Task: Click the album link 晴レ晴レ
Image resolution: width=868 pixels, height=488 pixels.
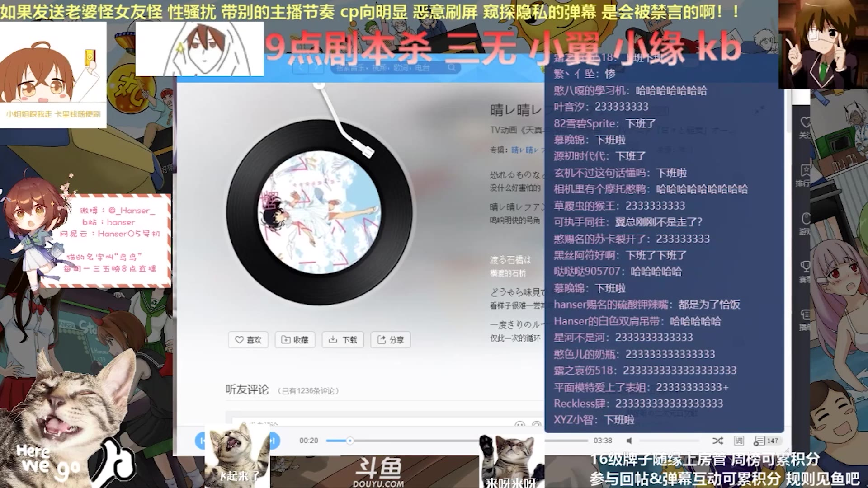Action: click(x=524, y=150)
